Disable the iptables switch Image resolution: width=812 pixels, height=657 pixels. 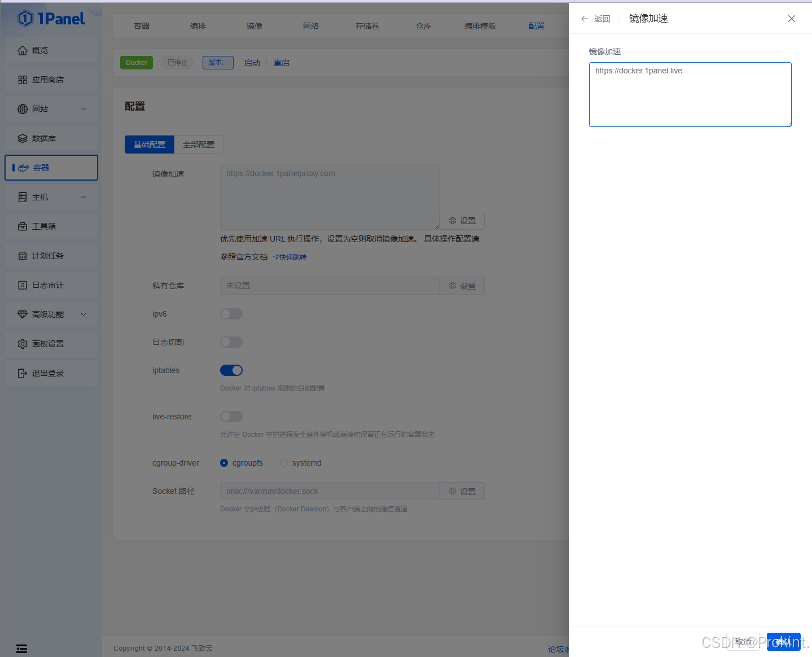tap(231, 370)
